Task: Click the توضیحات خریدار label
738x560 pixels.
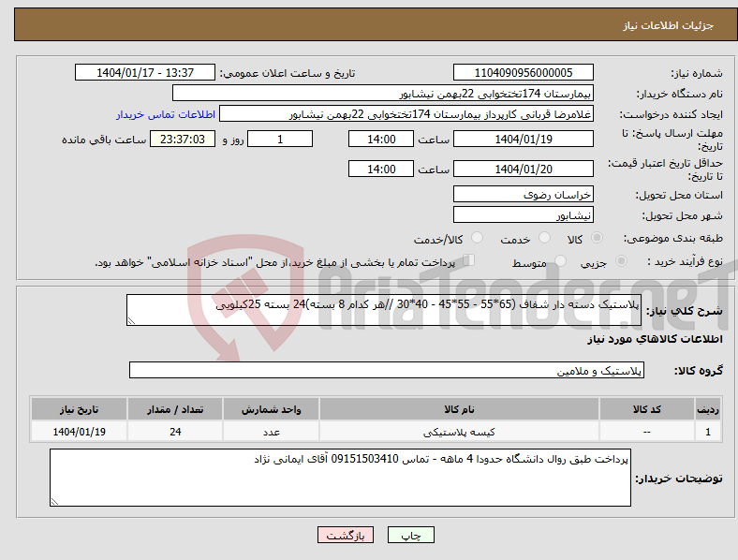Action: 679,479
